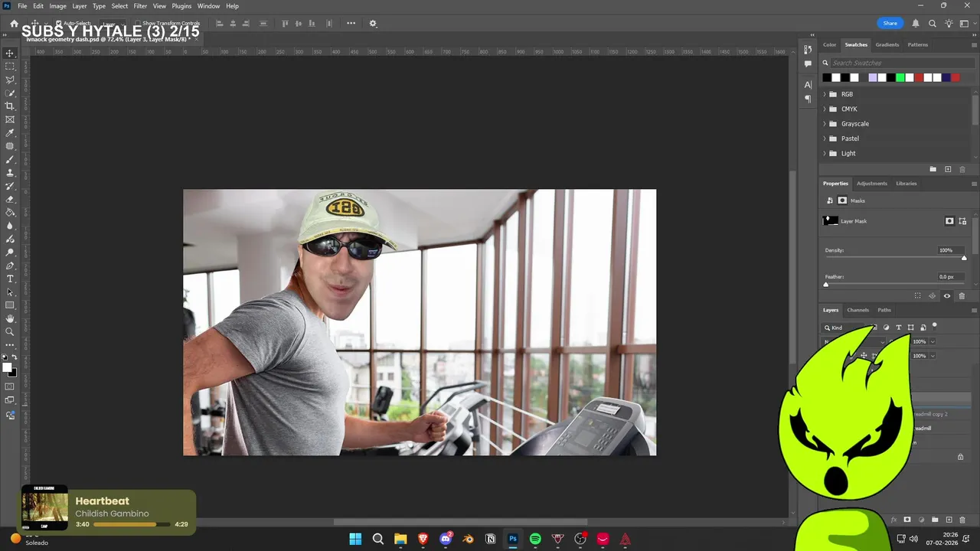
Task: Expand the Grayscale swatch folder
Action: click(x=825, y=124)
